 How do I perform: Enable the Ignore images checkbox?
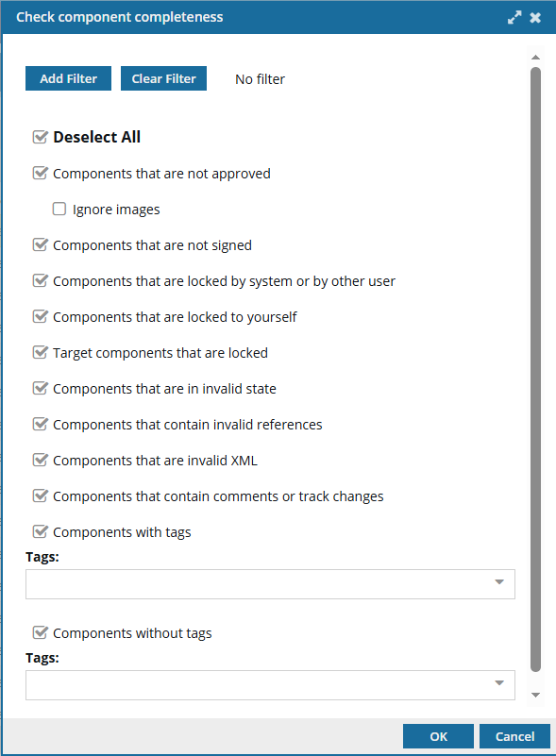[59, 209]
